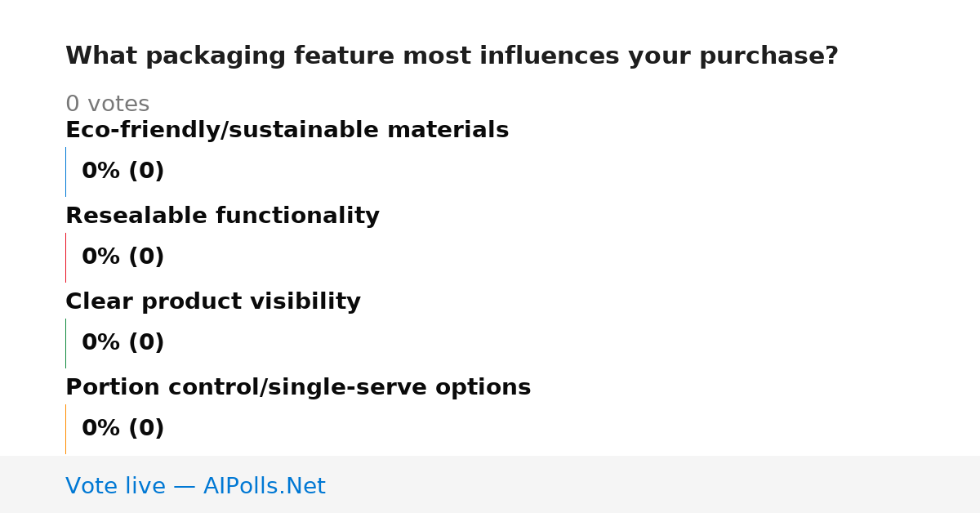Click the orange Portion control result bar
980x513 pixels.
point(65,429)
